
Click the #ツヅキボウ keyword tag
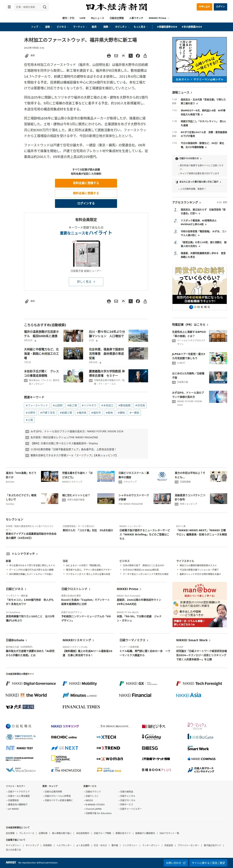click(x=89, y=405)
